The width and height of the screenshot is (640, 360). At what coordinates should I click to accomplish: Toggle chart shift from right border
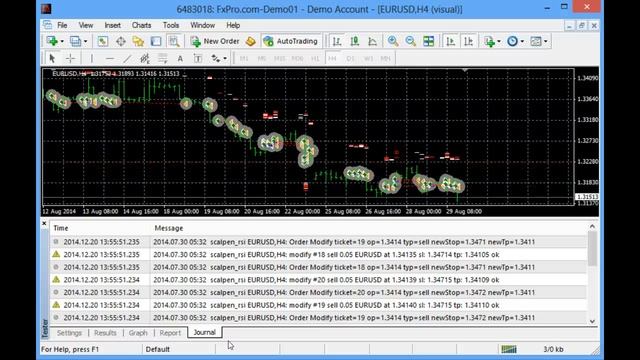coord(469,41)
